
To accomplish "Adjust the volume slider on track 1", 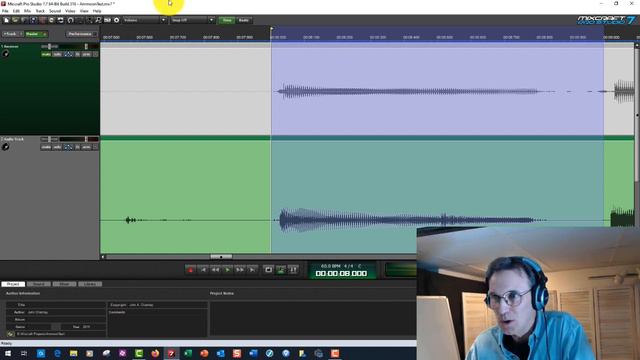I will pyautogui.click(x=86, y=46).
